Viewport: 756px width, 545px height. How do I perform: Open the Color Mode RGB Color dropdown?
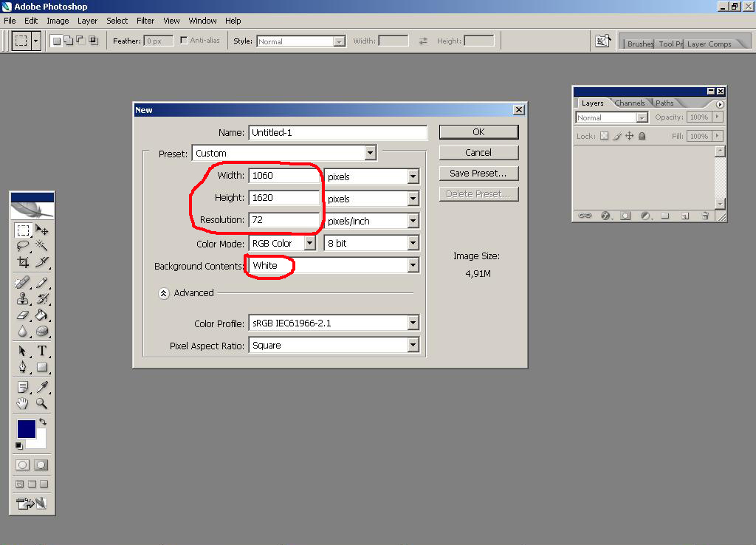[x=282, y=244]
